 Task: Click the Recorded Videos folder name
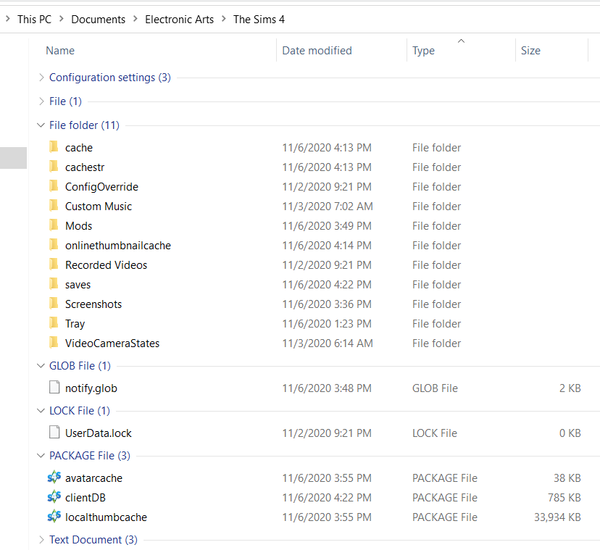tap(106, 265)
